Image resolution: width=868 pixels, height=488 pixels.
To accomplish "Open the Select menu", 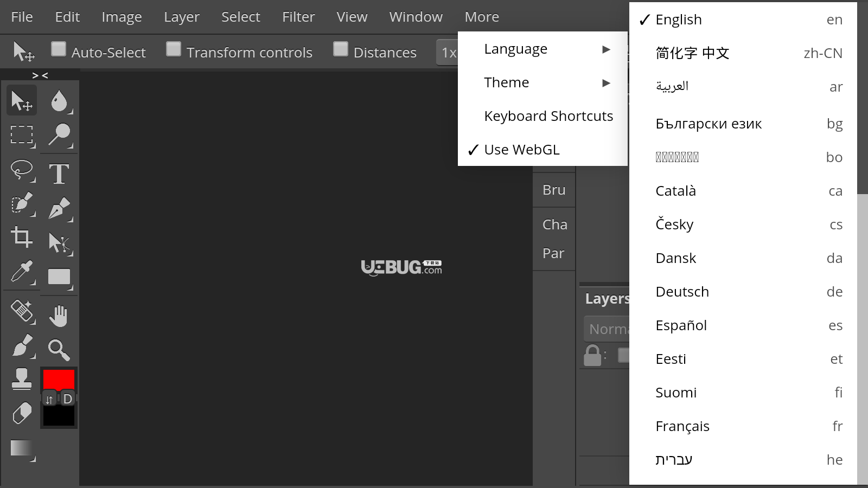I will 241,17.
